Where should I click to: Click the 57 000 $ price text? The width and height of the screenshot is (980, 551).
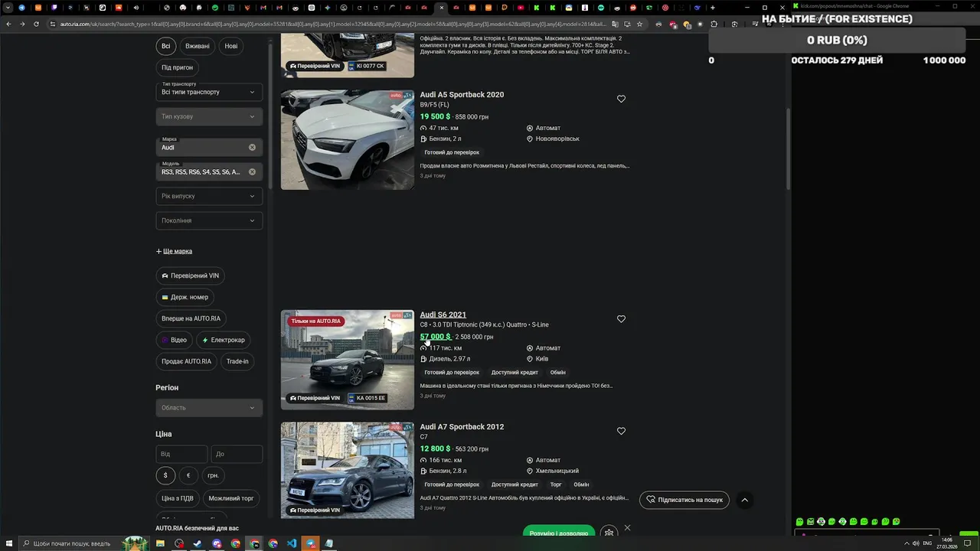click(x=435, y=337)
